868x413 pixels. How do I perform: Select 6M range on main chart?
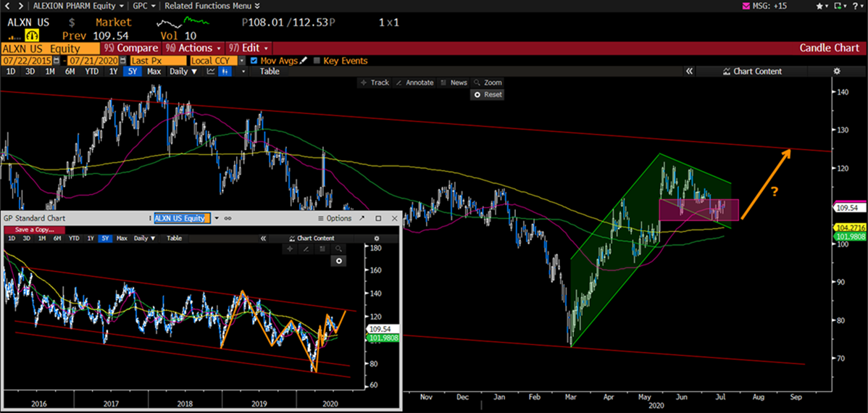point(70,72)
